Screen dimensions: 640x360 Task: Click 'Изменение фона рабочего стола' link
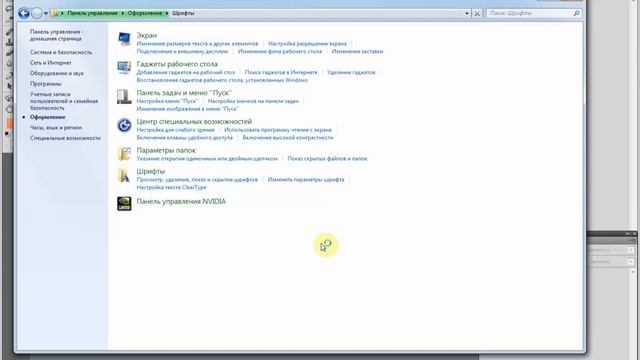point(280,51)
